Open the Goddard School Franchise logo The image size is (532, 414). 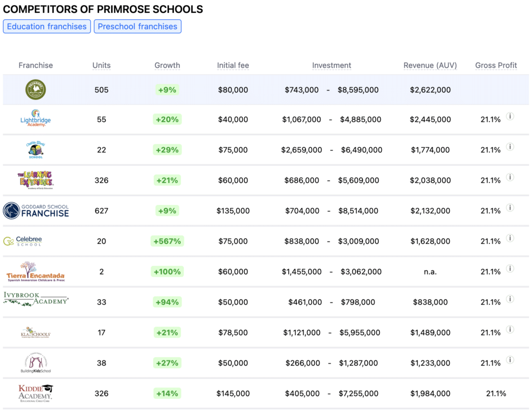point(36,211)
